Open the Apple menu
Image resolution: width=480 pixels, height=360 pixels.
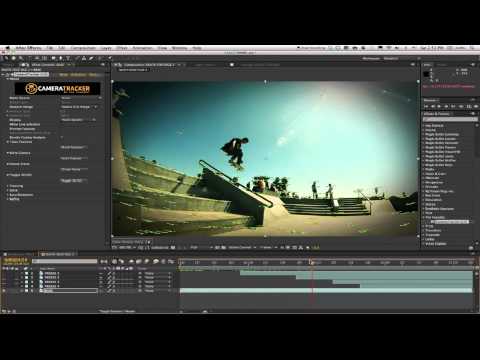[x=7, y=48]
